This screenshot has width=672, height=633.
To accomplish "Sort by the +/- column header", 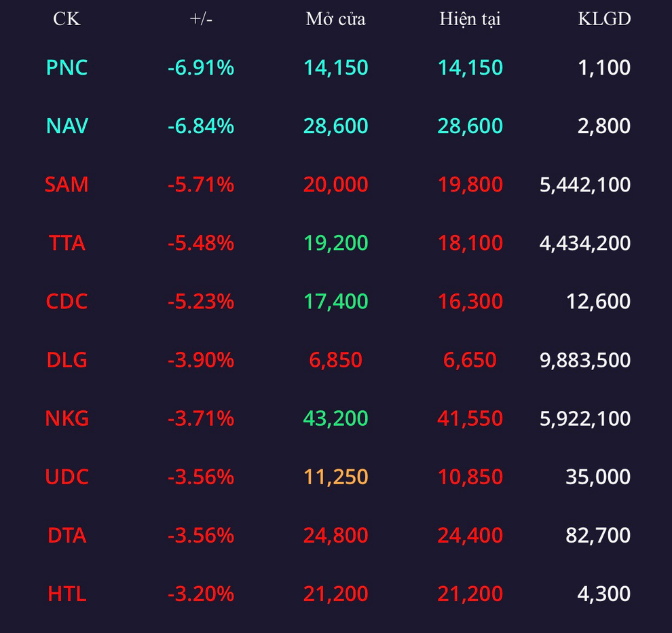I will (201, 19).
